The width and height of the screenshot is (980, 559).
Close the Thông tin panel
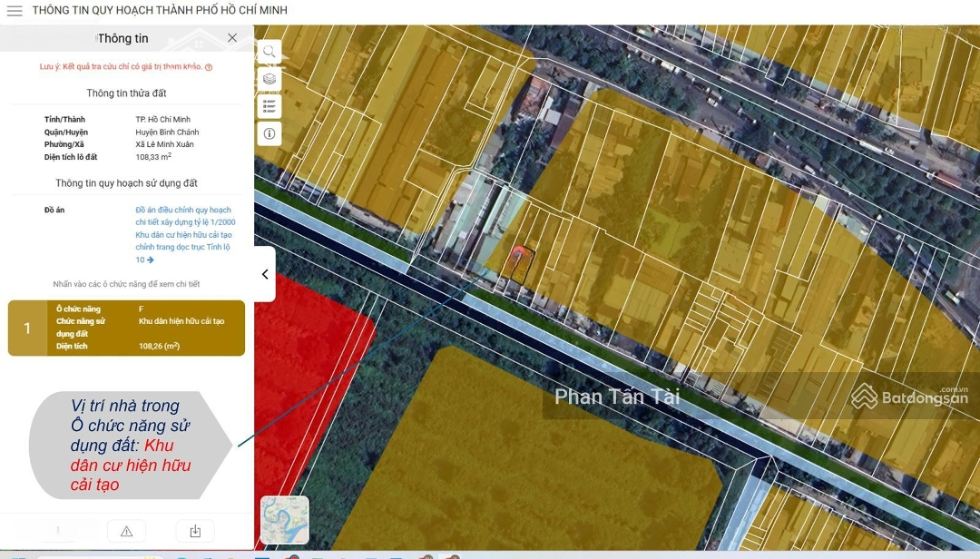[232, 38]
